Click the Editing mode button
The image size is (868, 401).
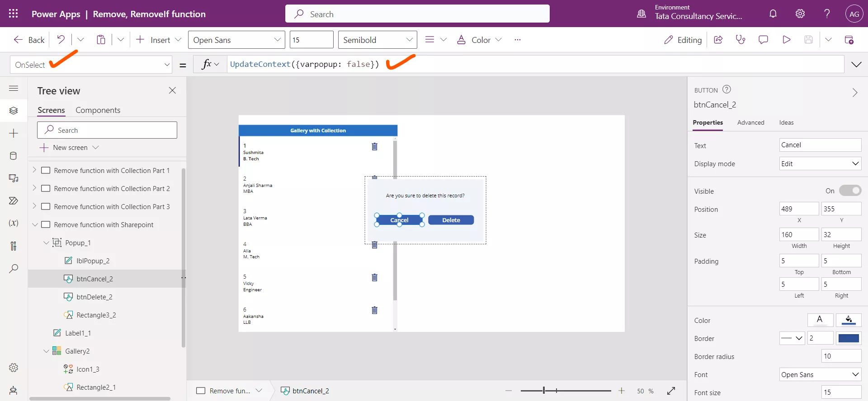[683, 40]
